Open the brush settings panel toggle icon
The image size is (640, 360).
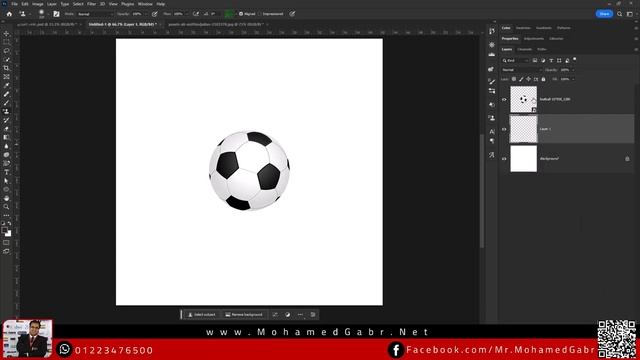(56, 14)
